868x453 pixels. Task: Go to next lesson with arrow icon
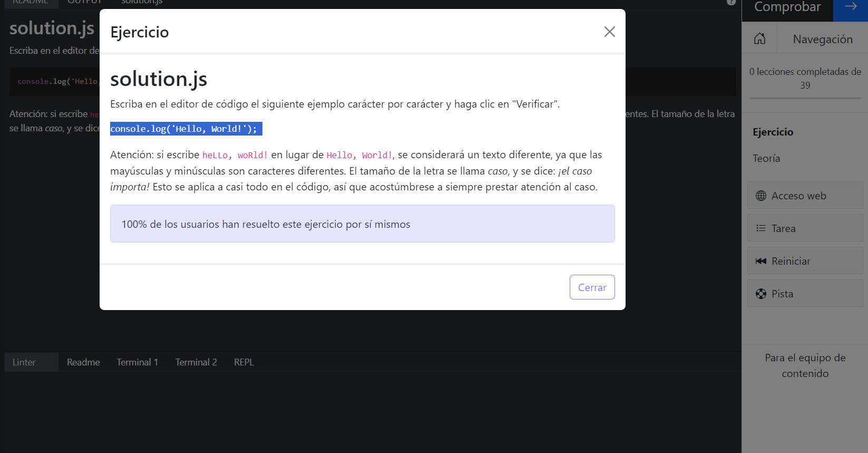click(850, 7)
